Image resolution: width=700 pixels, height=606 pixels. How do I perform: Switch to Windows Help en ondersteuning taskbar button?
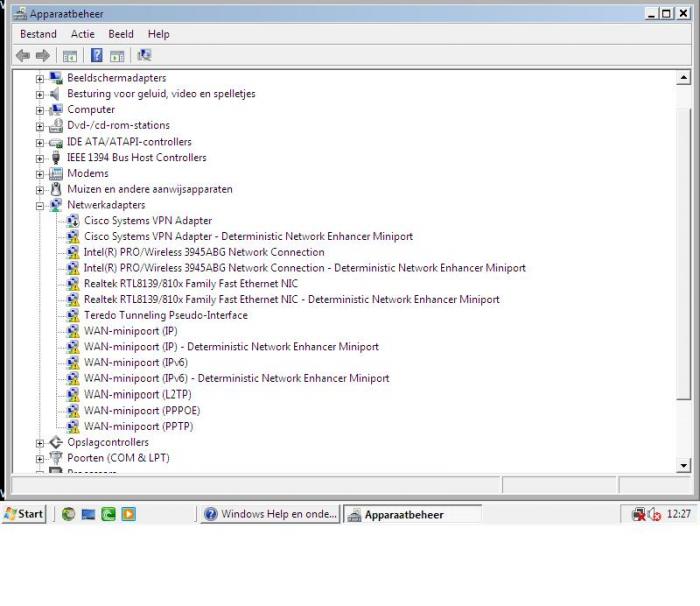[x=270, y=514]
